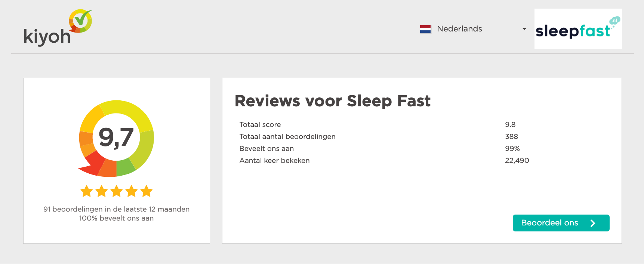
Task: Click the first orange star
Action: (x=87, y=191)
